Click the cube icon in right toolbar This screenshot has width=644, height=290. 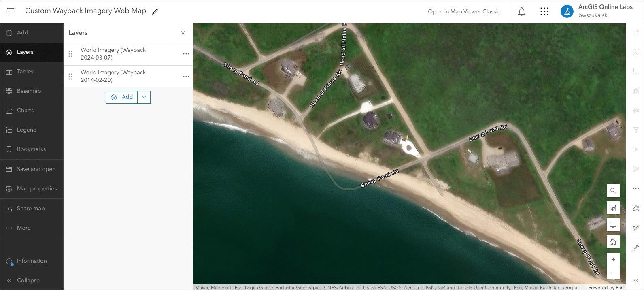636,91
